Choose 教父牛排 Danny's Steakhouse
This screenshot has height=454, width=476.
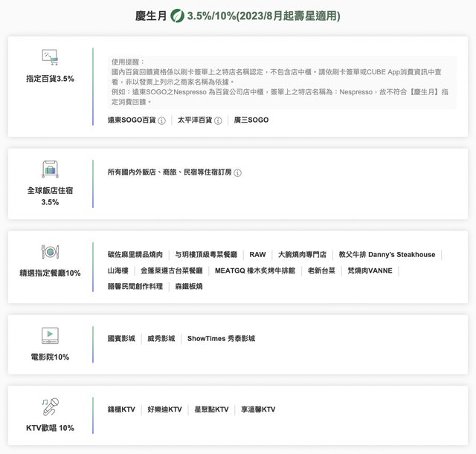[x=386, y=255]
